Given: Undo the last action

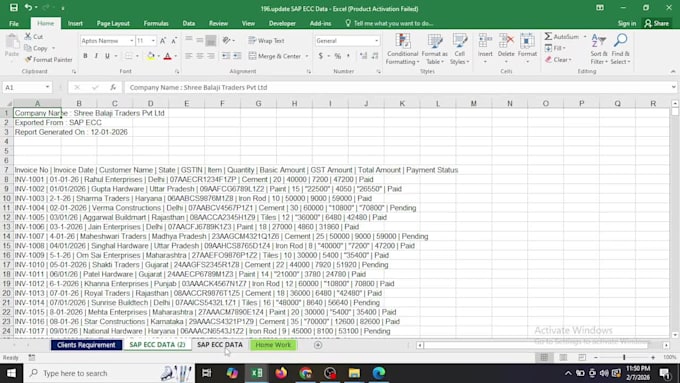Looking at the screenshot, I should (28, 8).
